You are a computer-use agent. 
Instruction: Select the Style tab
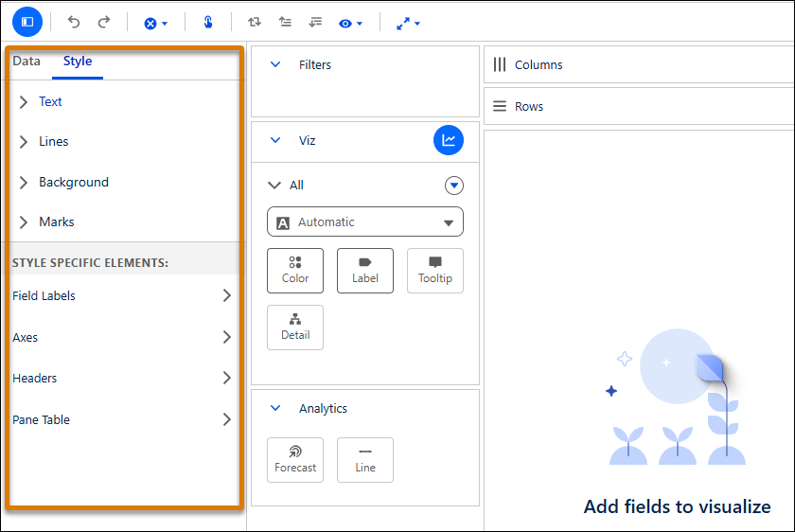point(78,62)
